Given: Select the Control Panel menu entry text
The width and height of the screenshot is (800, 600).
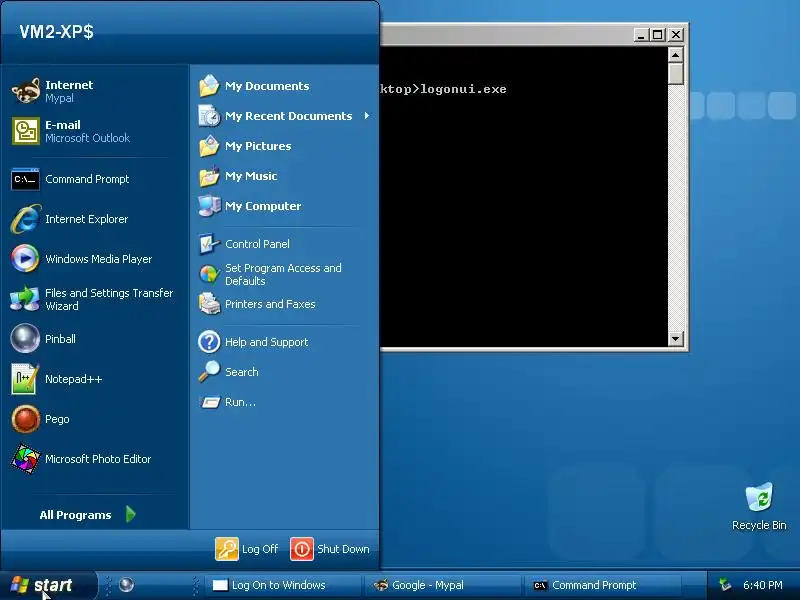Looking at the screenshot, I should click(257, 244).
